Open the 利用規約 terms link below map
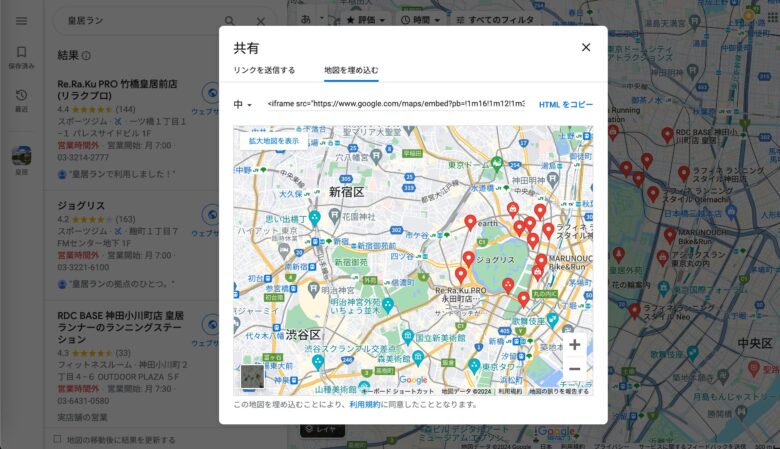 pos(365,404)
